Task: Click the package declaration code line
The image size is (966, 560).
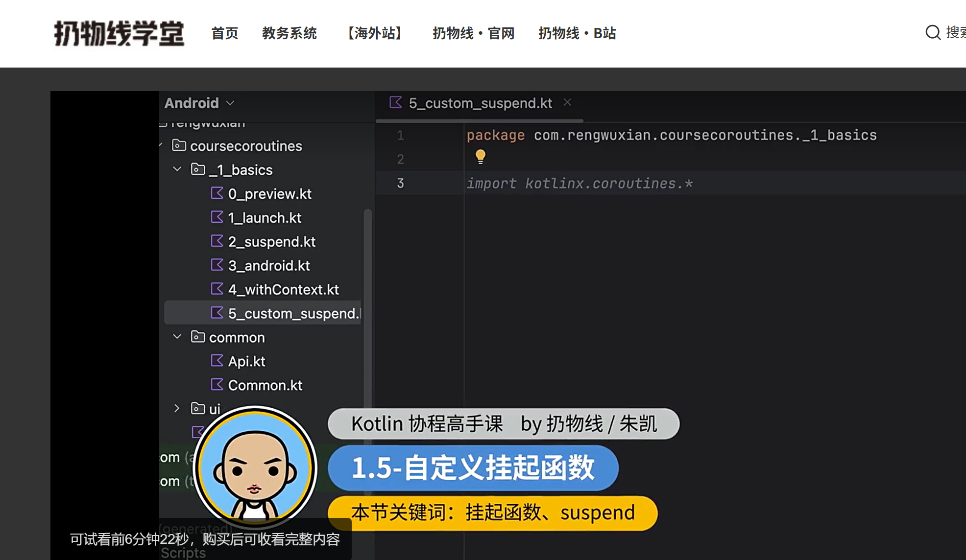Action: point(672,136)
